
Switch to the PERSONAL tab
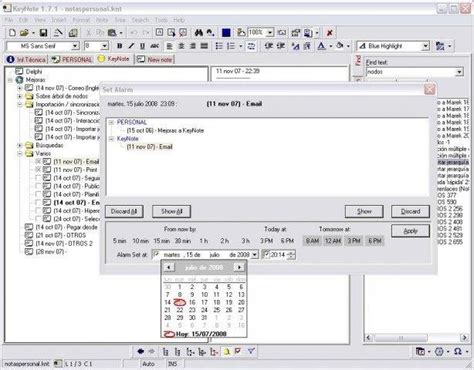[72, 60]
